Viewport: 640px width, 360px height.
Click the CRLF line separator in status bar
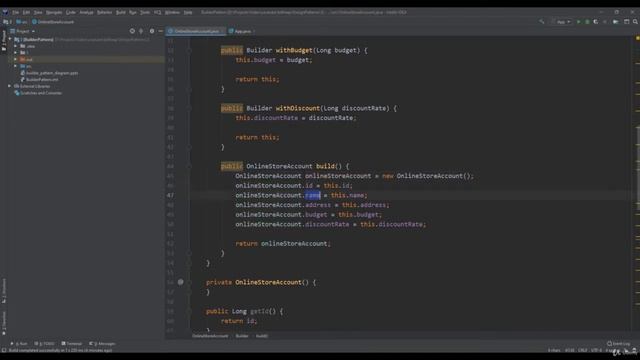pyautogui.click(x=582, y=350)
